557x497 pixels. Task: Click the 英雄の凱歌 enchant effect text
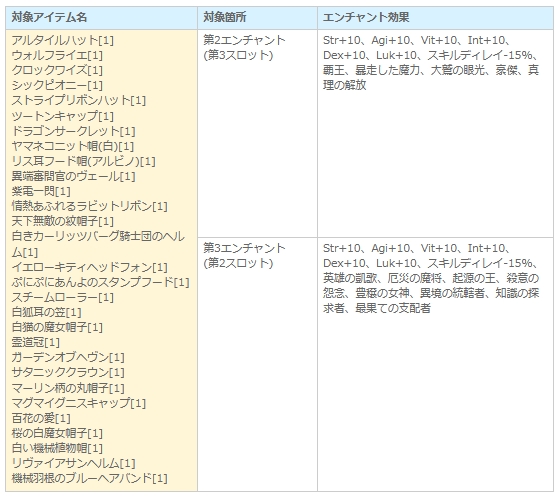pos(350,278)
